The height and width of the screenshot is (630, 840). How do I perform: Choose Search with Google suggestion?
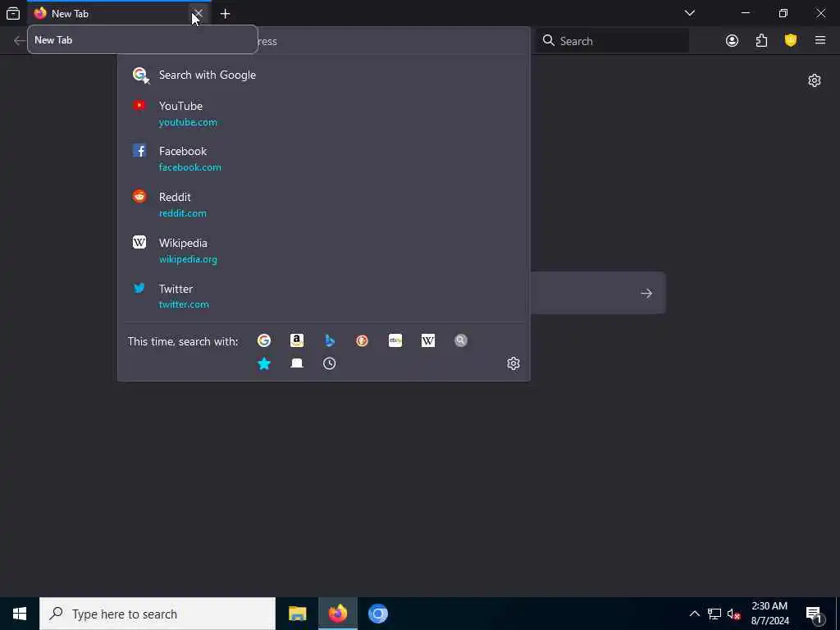click(x=323, y=75)
